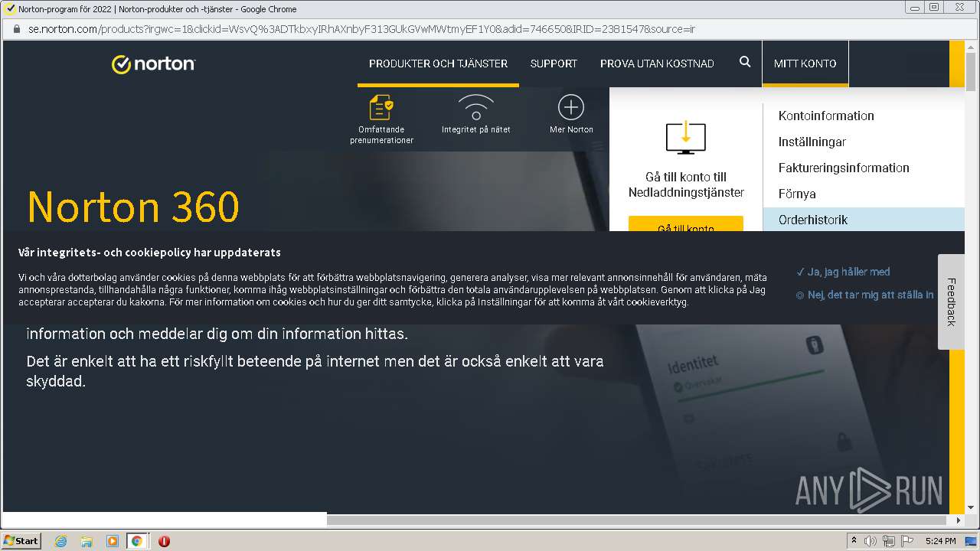Open Faktureringsinformation link
This screenshot has height=551, width=980.
[x=844, y=168]
